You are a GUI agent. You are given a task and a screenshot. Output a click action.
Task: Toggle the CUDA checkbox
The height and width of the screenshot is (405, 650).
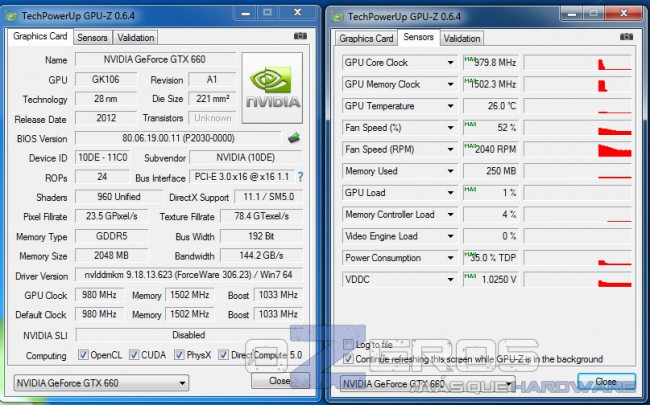coord(134,355)
